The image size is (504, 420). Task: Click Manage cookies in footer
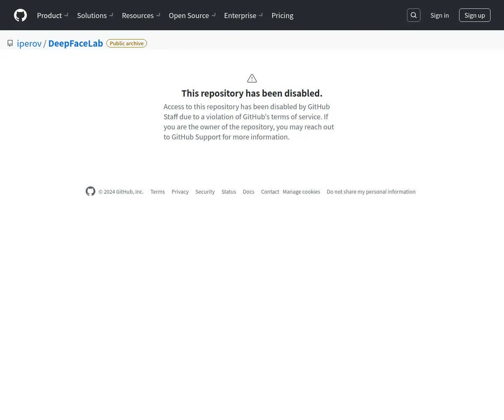[301, 192]
